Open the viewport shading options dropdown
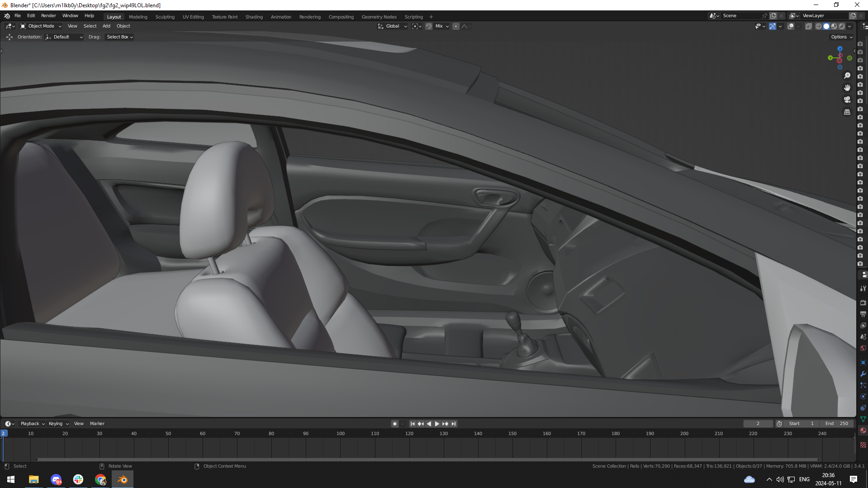 (x=849, y=26)
